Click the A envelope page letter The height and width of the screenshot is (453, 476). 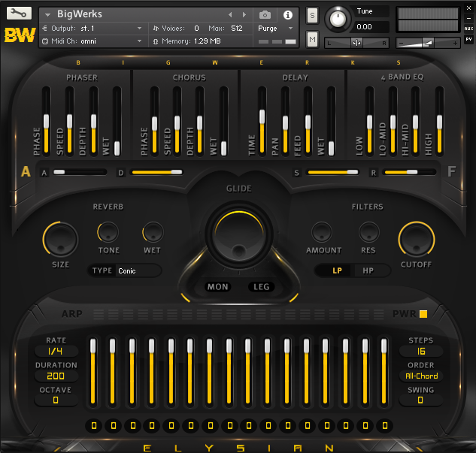(x=26, y=171)
